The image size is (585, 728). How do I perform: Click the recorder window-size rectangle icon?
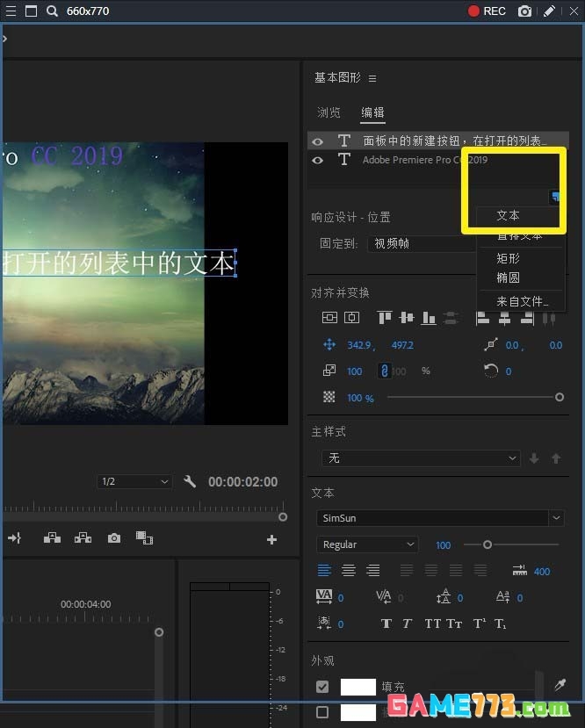(31, 11)
